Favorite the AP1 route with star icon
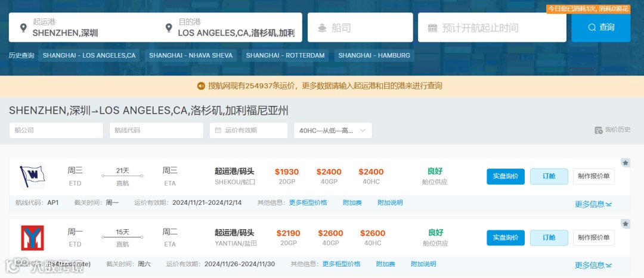The height and width of the screenshot is (278, 644). [x=625, y=163]
